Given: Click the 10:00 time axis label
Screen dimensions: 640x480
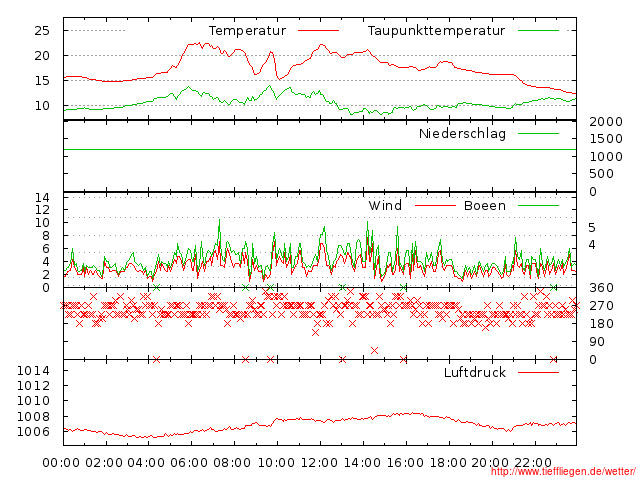Looking at the screenshot, I should click(277, 463).
